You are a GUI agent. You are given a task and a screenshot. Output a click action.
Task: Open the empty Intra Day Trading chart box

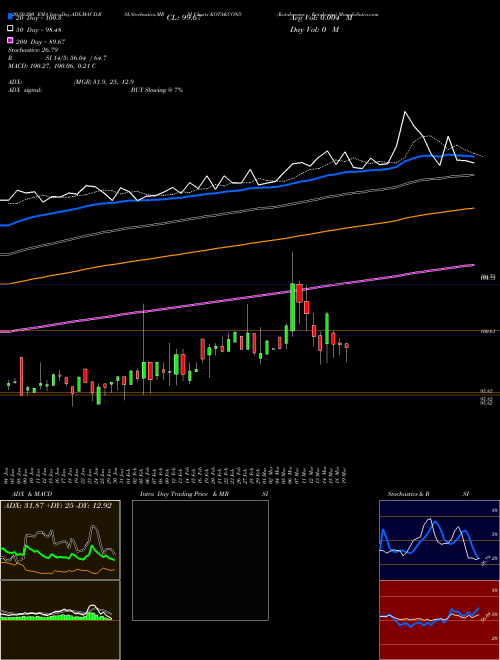[x=200, y=560]
